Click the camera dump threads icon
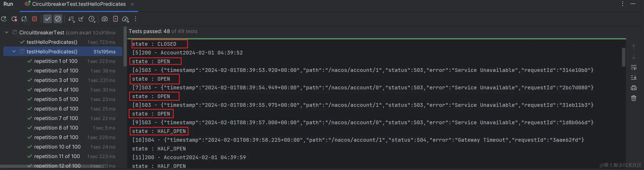The image size is (644, 170). 105,19
